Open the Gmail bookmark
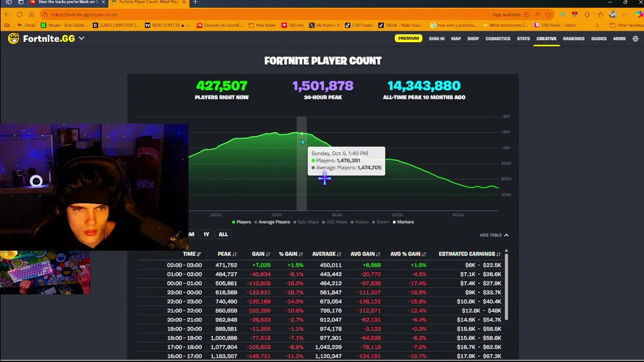The image size is (644, 362). tap(26, 25)
